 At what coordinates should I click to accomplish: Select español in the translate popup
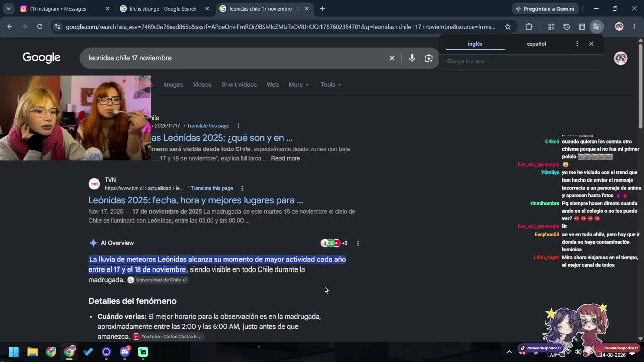pos(536,44)
